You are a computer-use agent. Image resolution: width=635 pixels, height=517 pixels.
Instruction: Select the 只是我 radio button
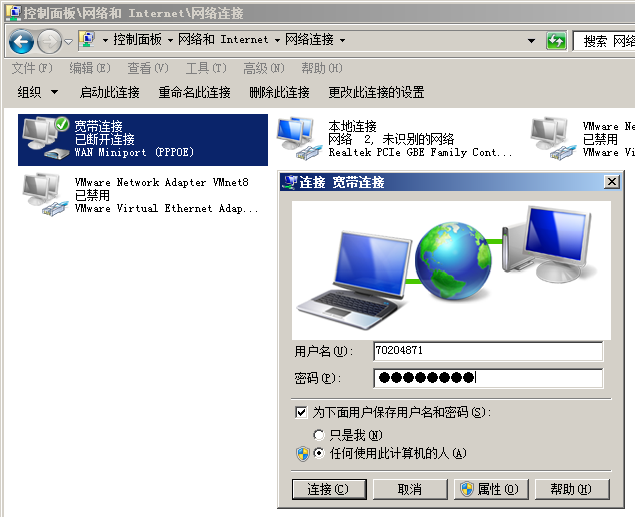pos(319,435)
